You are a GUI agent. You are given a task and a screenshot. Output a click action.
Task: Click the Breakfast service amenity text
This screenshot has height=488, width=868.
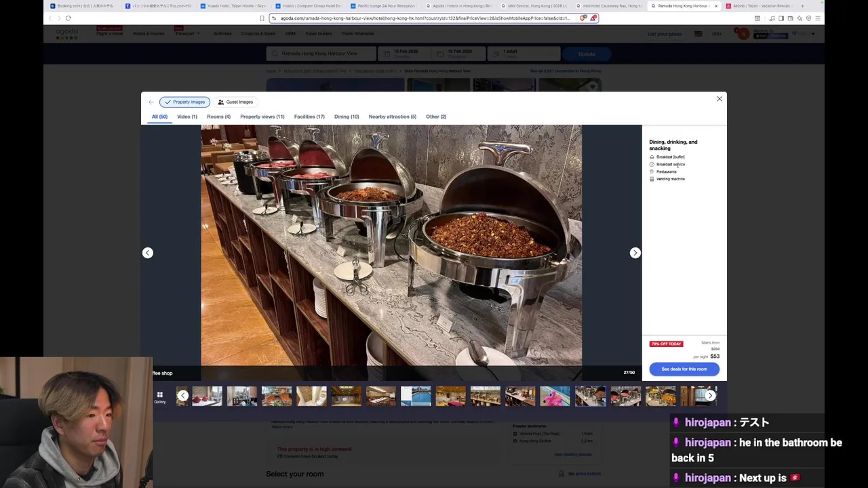click(x=671, y=165)
